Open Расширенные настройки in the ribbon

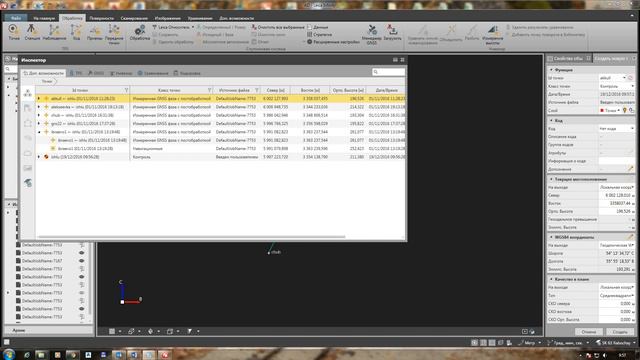[333, 42]
